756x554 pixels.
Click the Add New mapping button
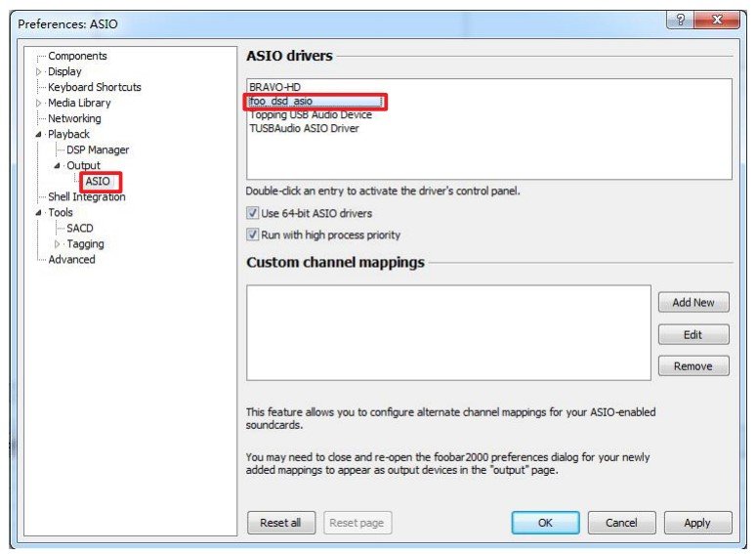point(693,302)
